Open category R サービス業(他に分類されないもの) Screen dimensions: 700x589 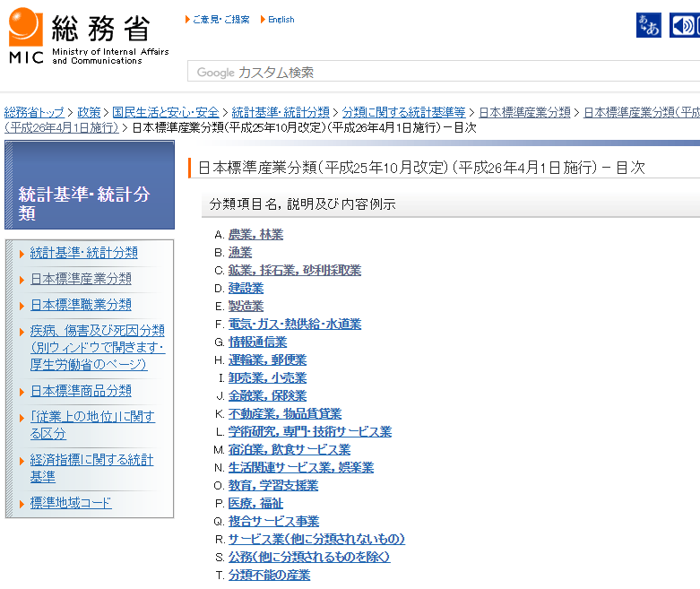pos(316,539)
